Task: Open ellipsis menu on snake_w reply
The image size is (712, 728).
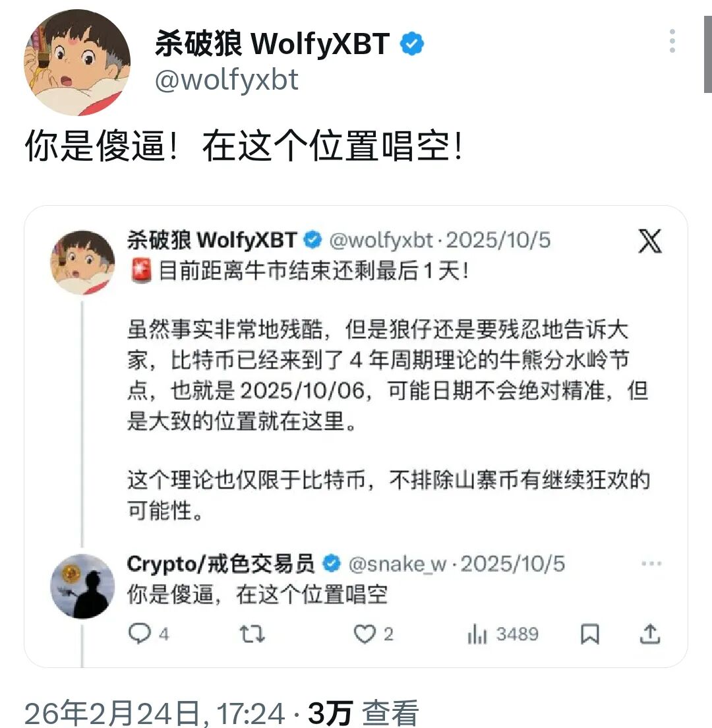Action: [x=651, y=564]
